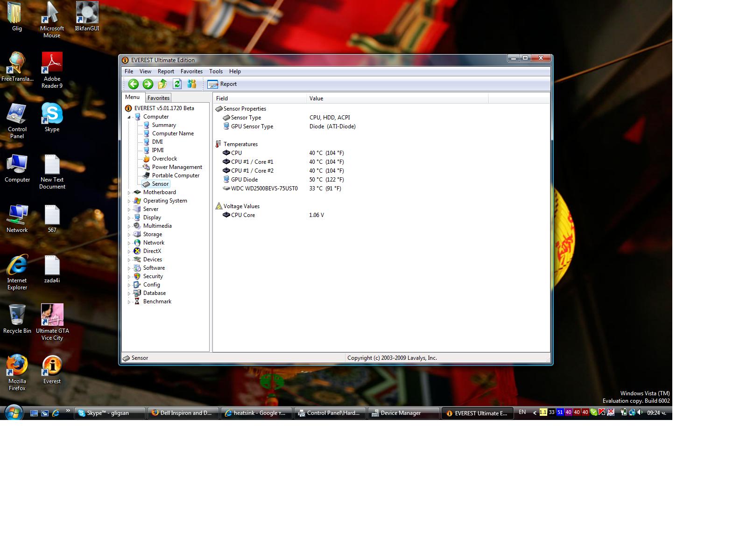Screen dimensions: 747x560
Task: Select the Control Panel desktop icon
Action: (17, 120)
